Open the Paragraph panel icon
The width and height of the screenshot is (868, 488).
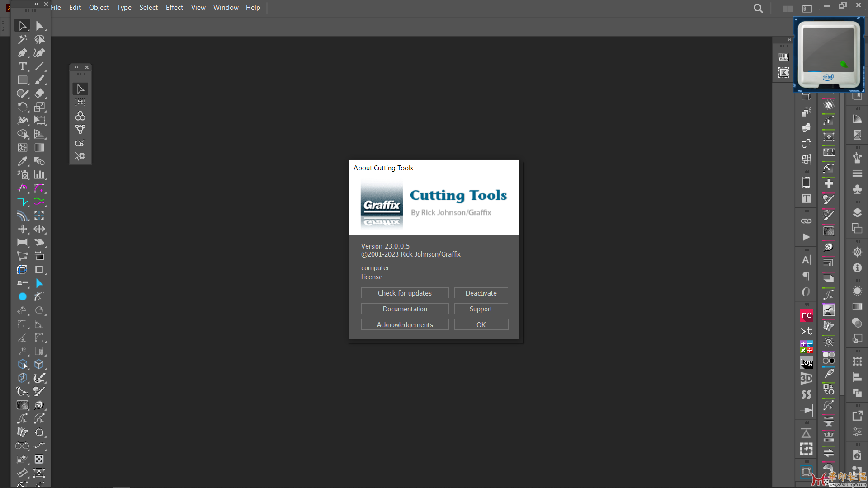coord(806,276)
